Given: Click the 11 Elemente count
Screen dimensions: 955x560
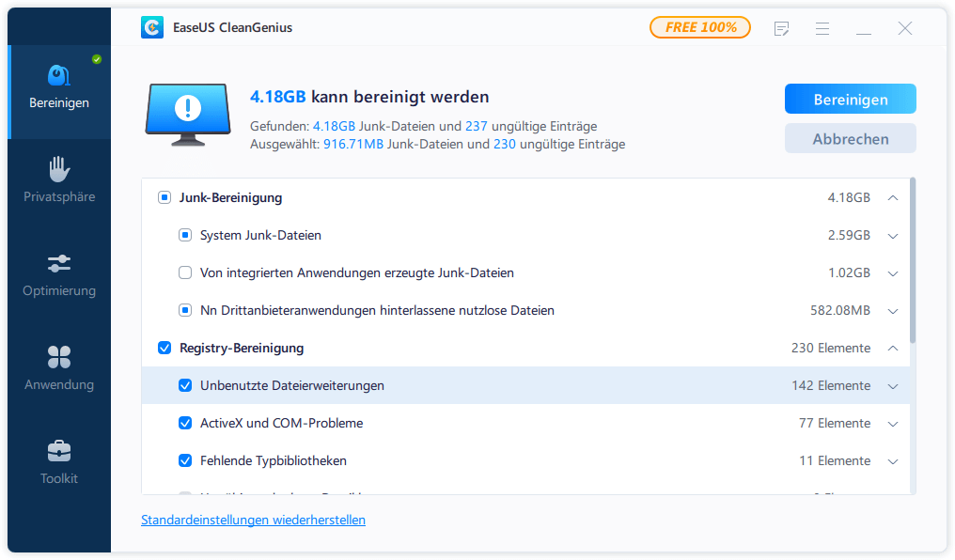Looking at the screenshot, I should [835, 460].
